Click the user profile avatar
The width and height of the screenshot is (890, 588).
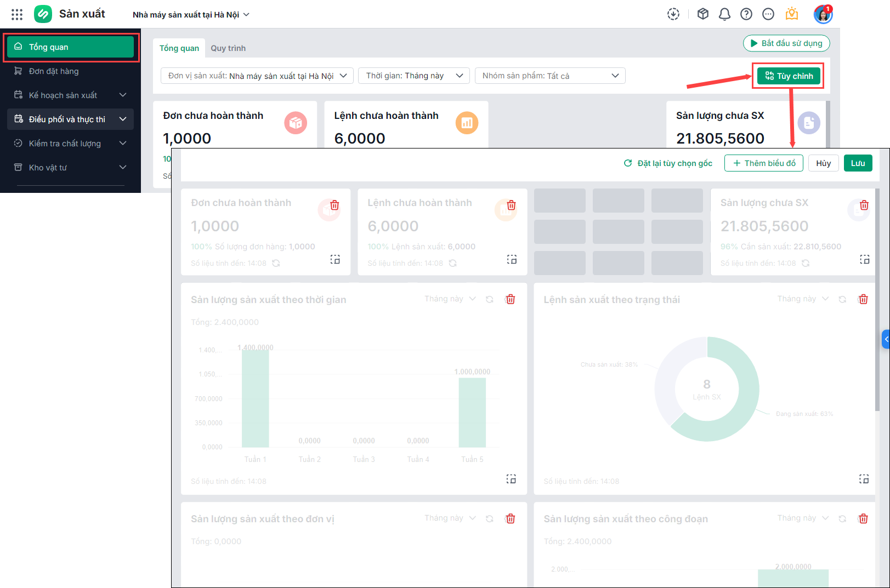(823, 14)
